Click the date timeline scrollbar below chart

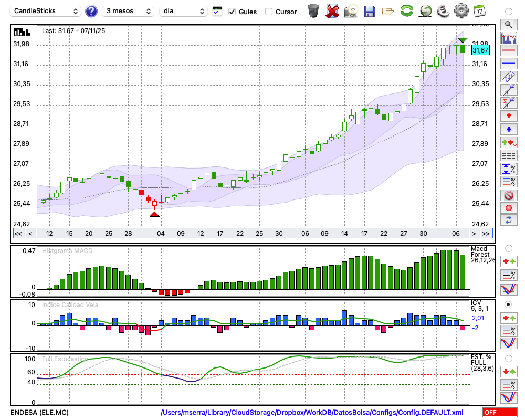click(252, 234)
